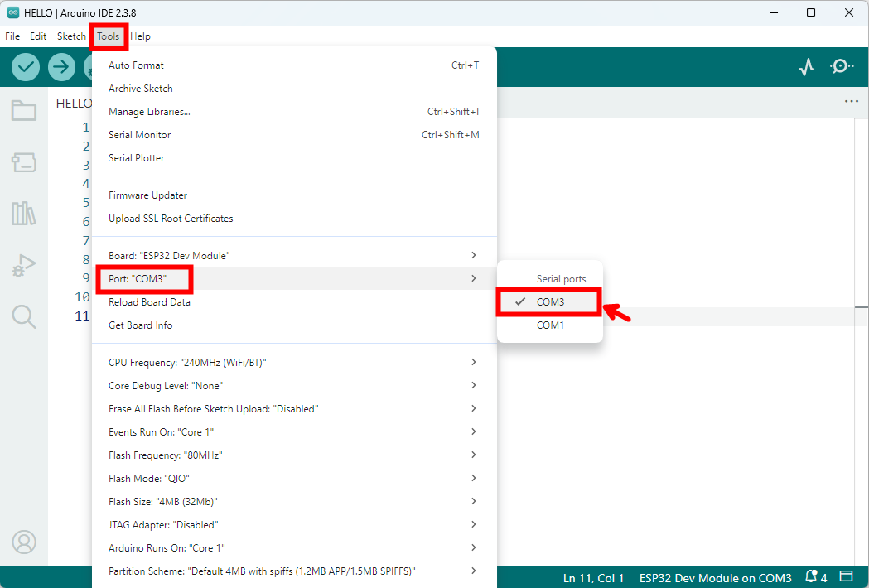Expand the Flash Size: "4MB (32Mb)" submenu
The width and height of the screenshot is (869, 588).
point(294,502)
